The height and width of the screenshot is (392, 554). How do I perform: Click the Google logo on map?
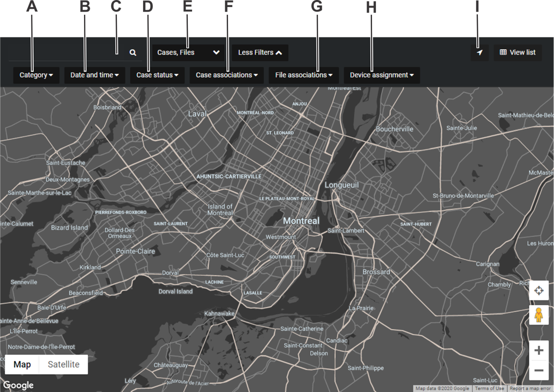point(18,385)
